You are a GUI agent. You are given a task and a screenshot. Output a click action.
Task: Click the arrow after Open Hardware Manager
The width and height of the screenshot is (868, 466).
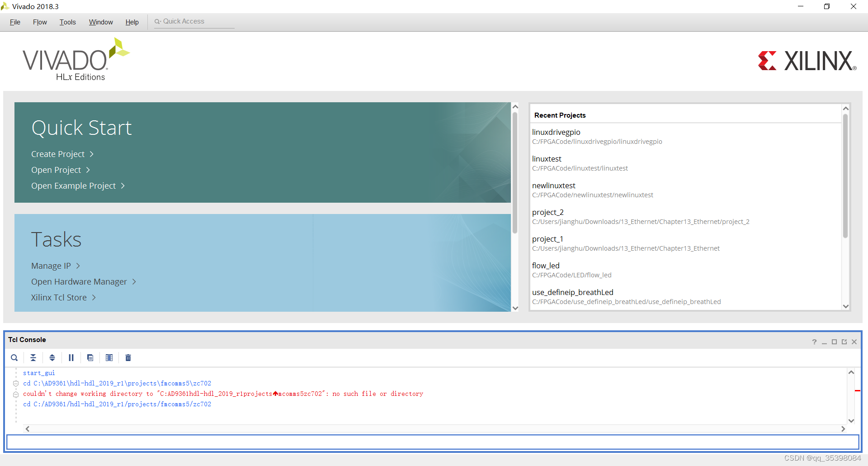[134, 282]
